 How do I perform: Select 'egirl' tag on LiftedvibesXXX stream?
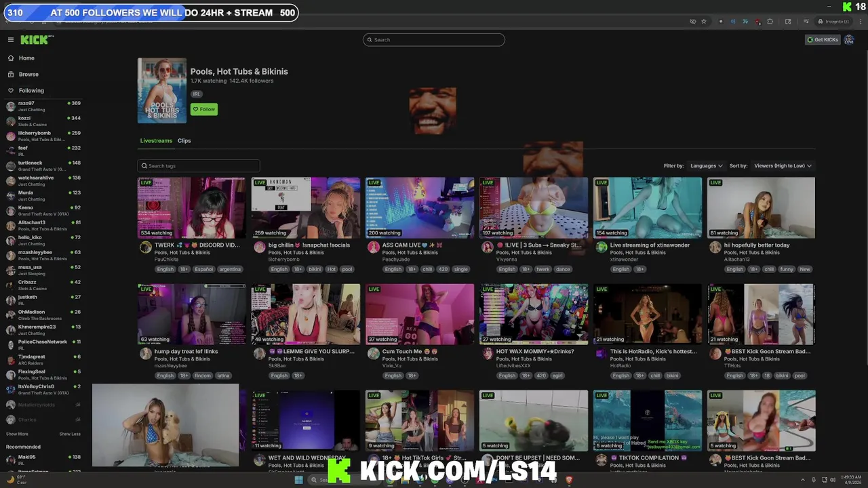point(557,375)
